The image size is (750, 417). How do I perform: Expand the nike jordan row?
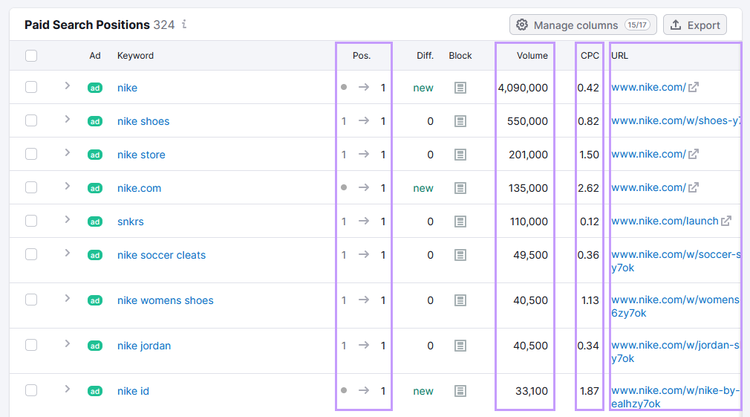point(67,344)
